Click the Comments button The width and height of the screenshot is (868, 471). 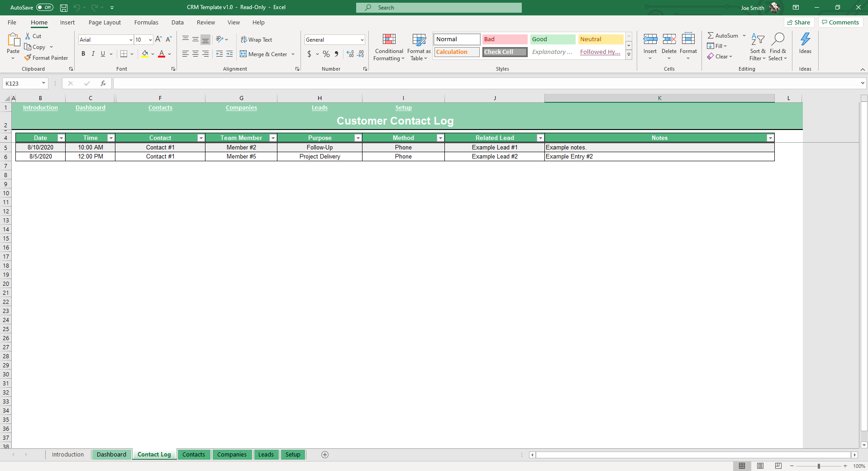[840, 23]
